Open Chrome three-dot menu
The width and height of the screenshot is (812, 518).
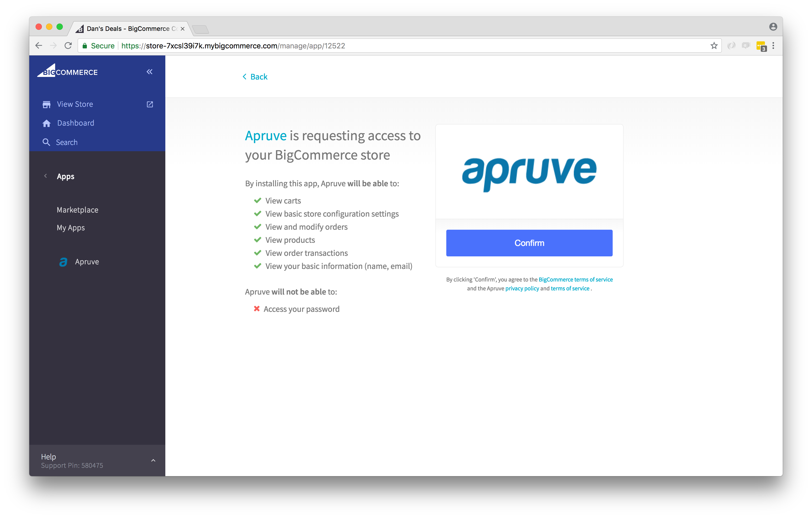click(x=773, y=46)
